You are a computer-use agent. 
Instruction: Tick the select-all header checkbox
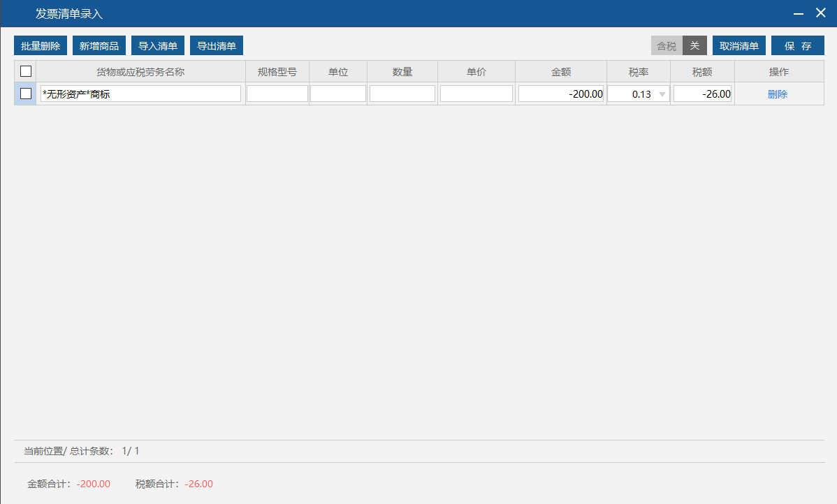[x=26, y=71]
